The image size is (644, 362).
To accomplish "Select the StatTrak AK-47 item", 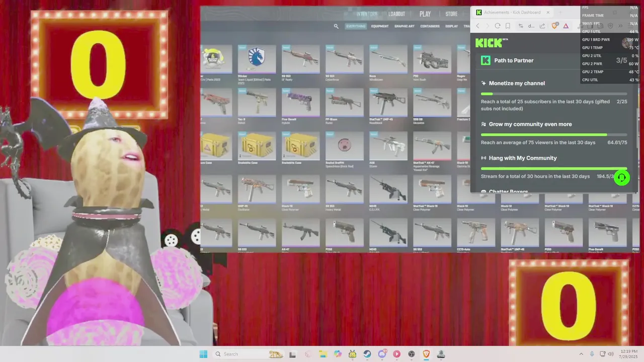I will coord(432,146).
